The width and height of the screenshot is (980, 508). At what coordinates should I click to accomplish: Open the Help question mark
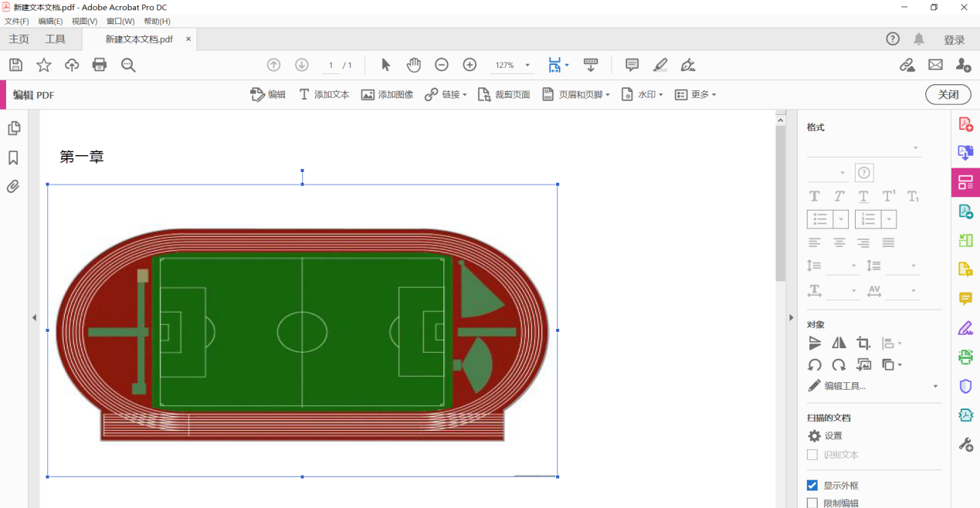click(x=893, y=39)
